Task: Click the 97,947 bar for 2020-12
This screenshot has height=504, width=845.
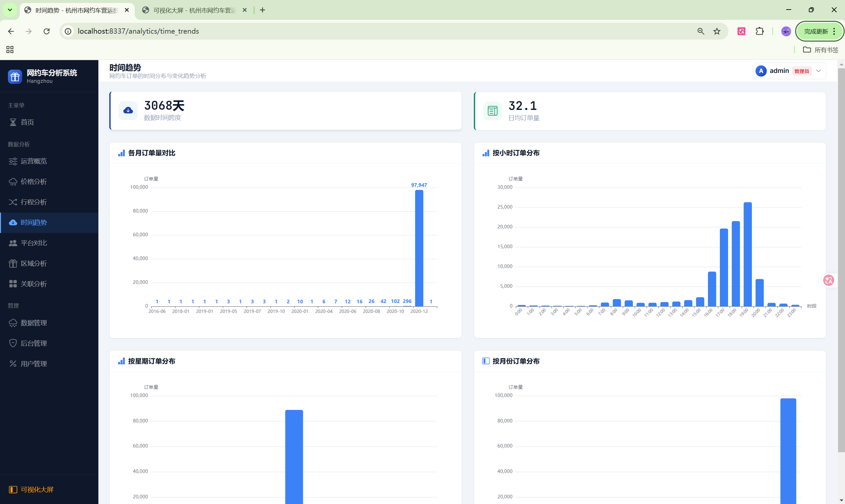Action: tap(419, 248)
